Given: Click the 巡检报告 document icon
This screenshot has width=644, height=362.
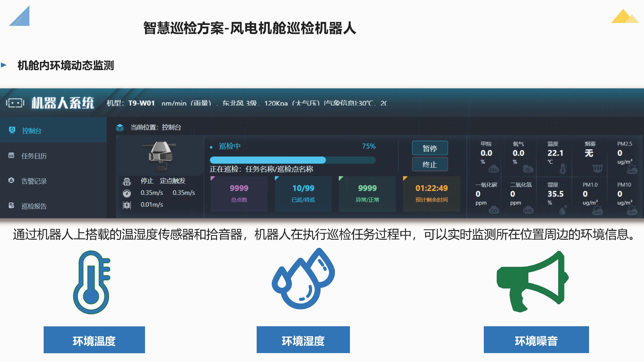Looking at the screenshot, I should point(11,206).
